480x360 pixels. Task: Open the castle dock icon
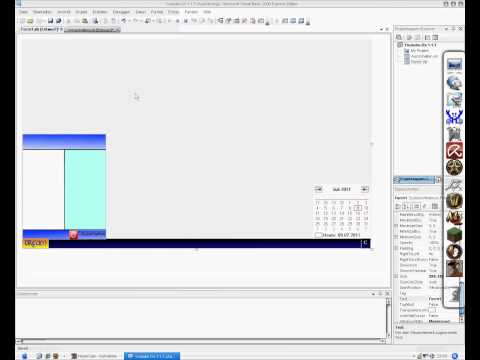(454, 134)
